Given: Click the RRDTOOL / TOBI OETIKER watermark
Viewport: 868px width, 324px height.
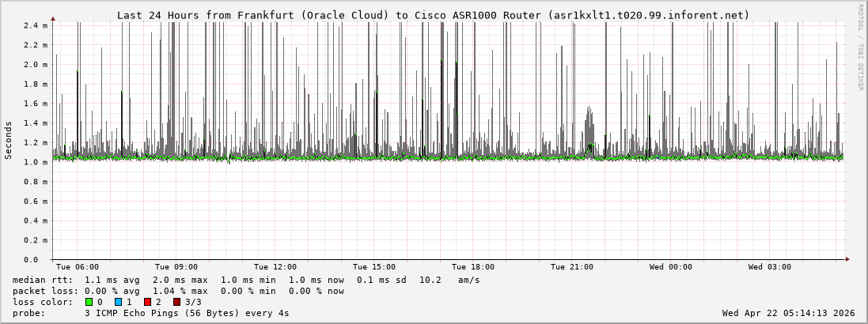Looking at the screenshot, I should (860, 47).
